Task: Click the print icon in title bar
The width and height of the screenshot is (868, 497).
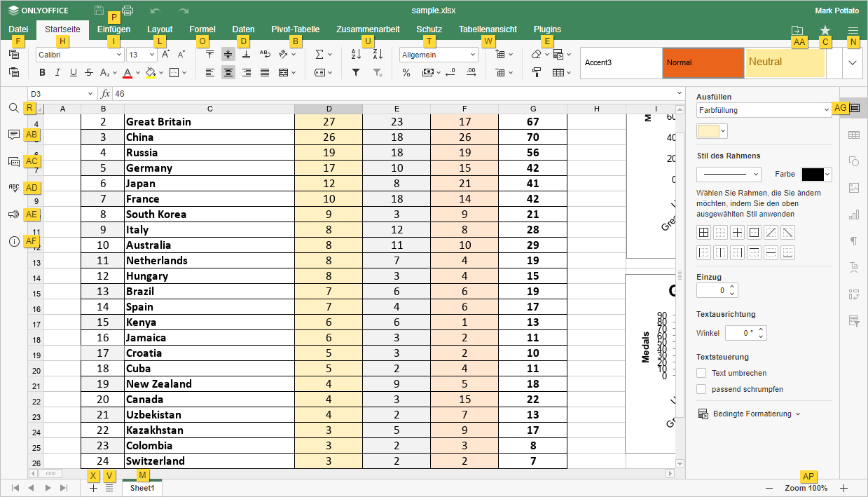Action: pyautogui.click(x=128, y=11)
